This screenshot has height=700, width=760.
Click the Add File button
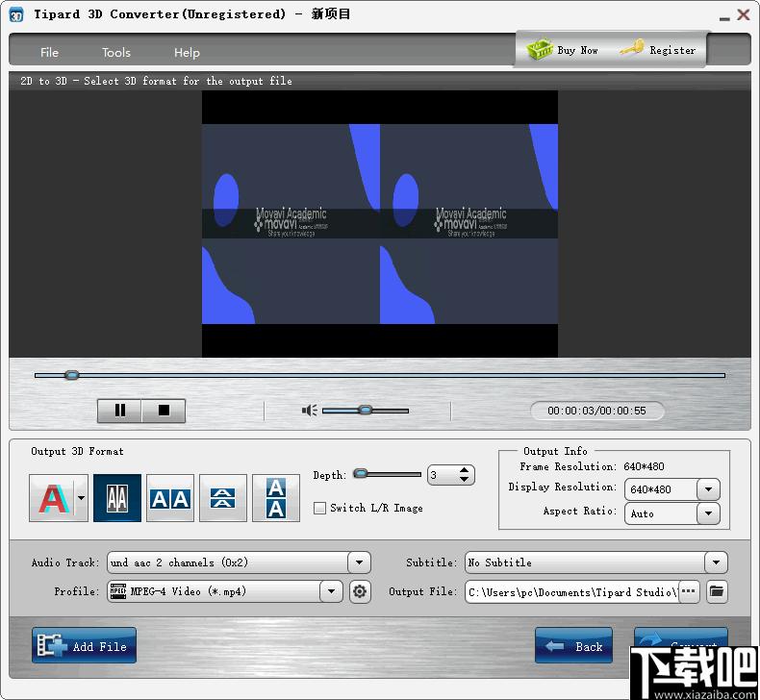[x=84, y=646]
